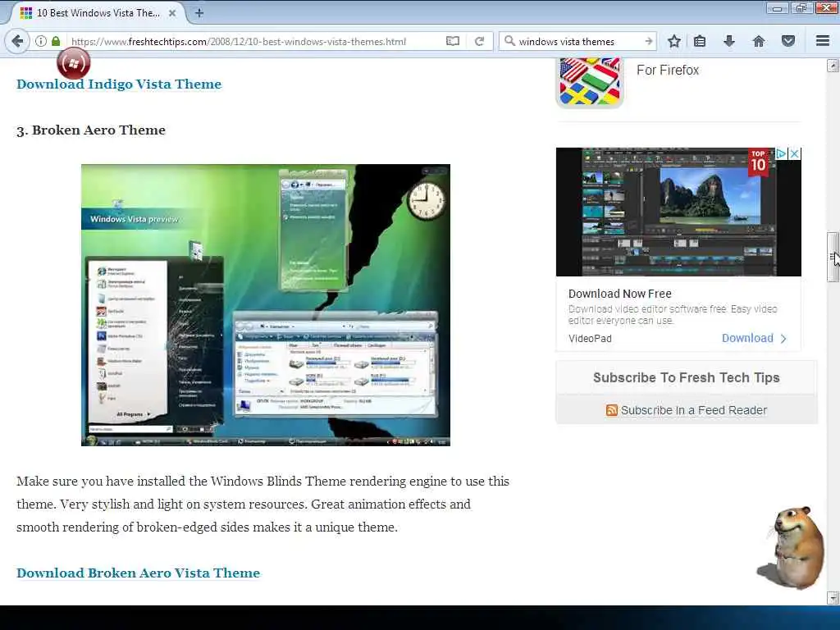The width and height of the screenshot is (840, 630).
Task: Click the RSS feed icon
Action: coord(611,410)
